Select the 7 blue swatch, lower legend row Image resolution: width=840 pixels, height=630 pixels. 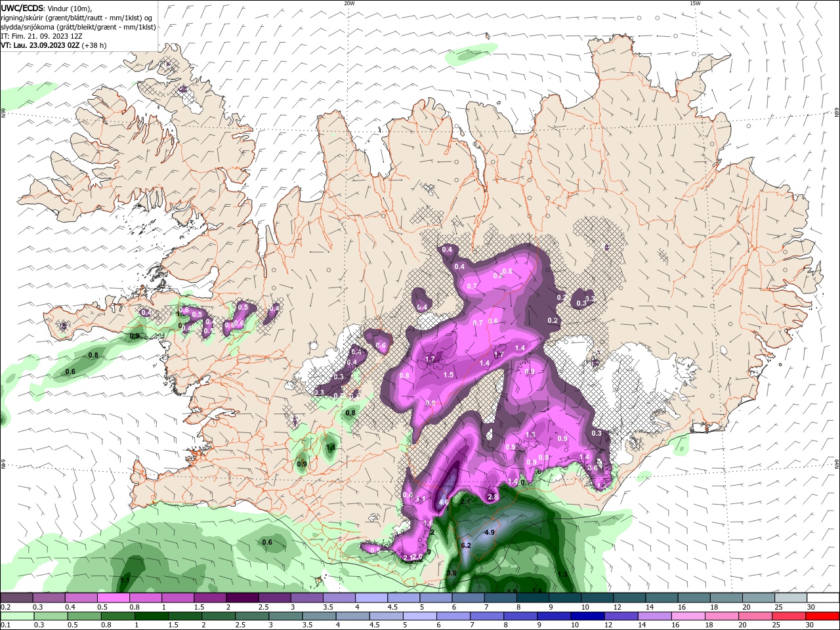point(486,616)
